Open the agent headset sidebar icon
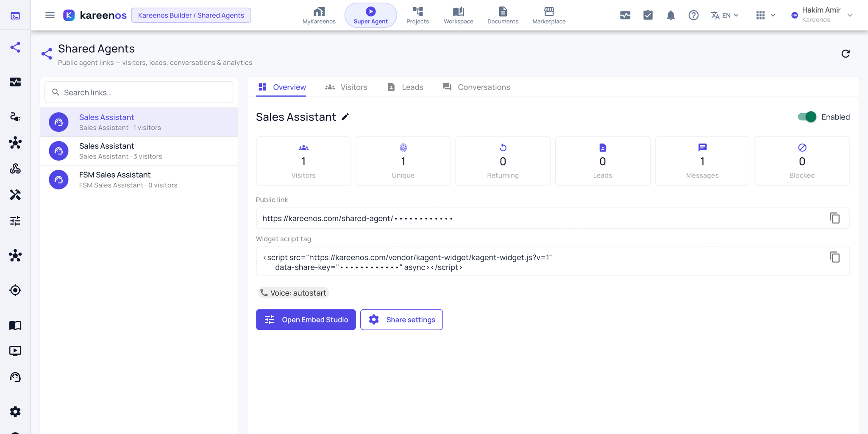Screen dimensions: 868x434 [x=15, y=377]
